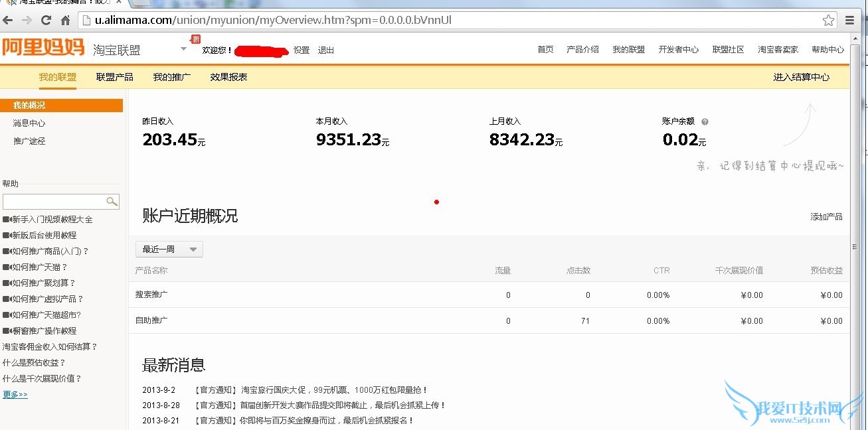Click the 点击数 value 71
This screenshot has height=430, width=868.
pos(585,321)
